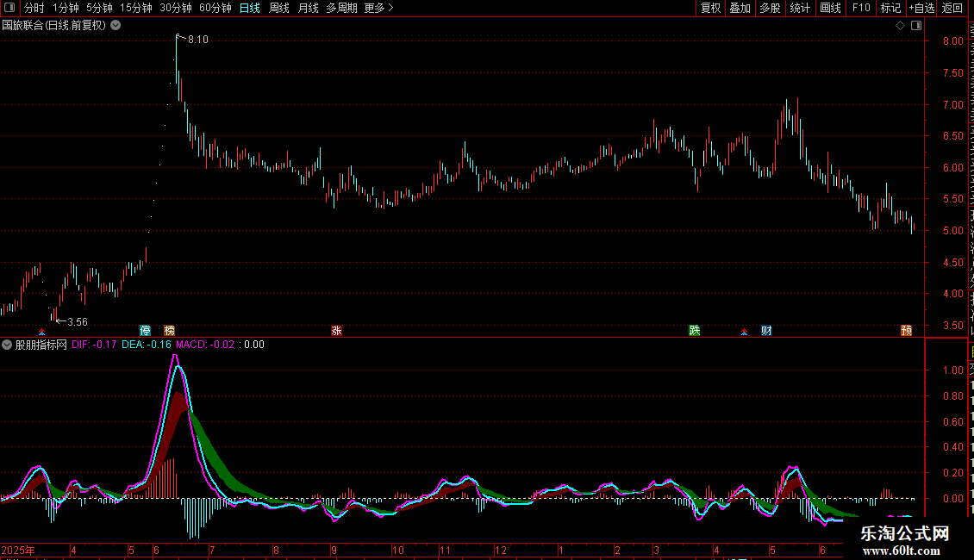This screenshot has width=974, height=560.
Task: Toggle the left side panel icon
Action: [9, 8]
